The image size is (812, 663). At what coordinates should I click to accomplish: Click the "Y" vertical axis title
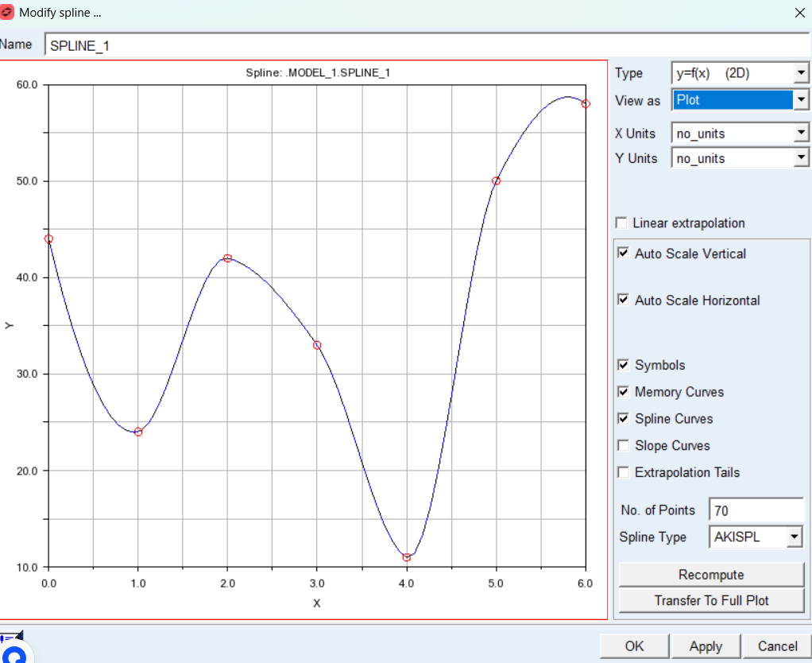click(x=9, y=325)
